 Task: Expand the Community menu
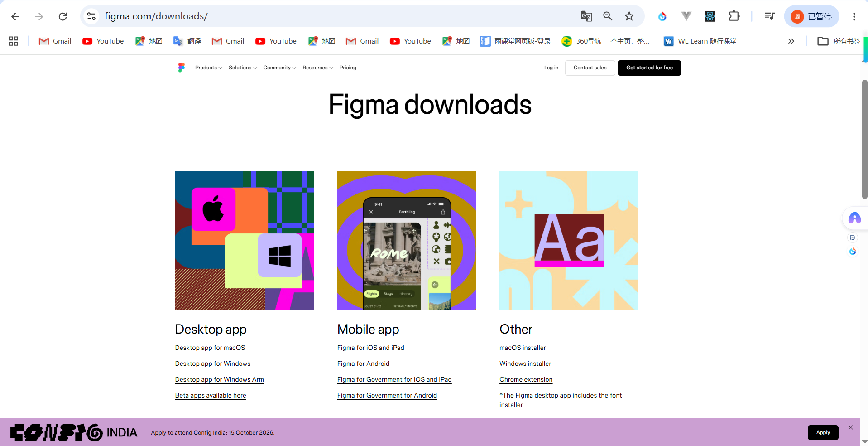(280, 68)
